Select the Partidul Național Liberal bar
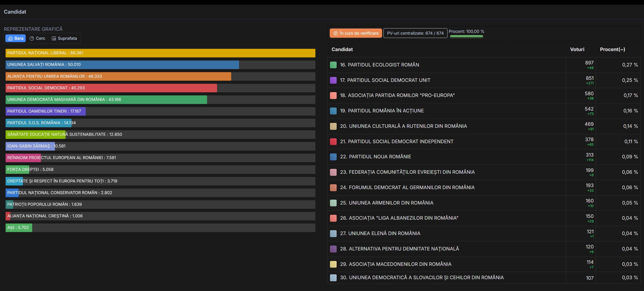 point(160,53)
